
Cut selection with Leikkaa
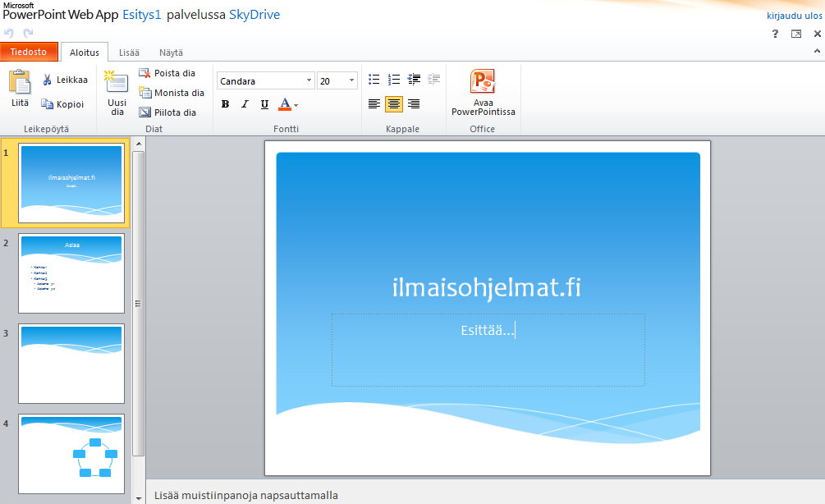click(x=65, y=80)
